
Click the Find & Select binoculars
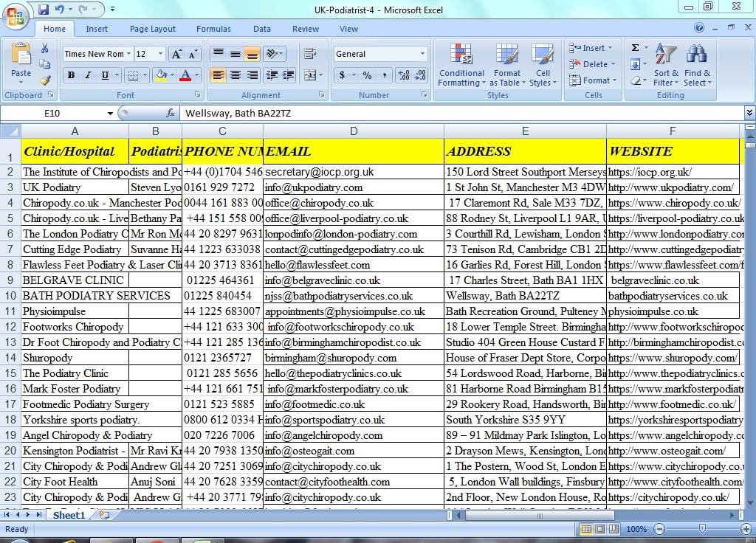pyautogui.click(x=696, y=65)
